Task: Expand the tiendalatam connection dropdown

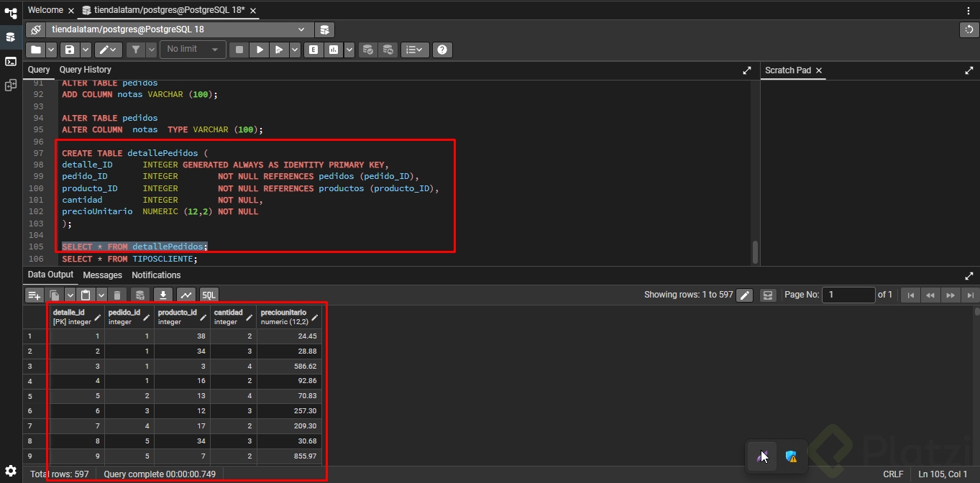Action: 301,29
